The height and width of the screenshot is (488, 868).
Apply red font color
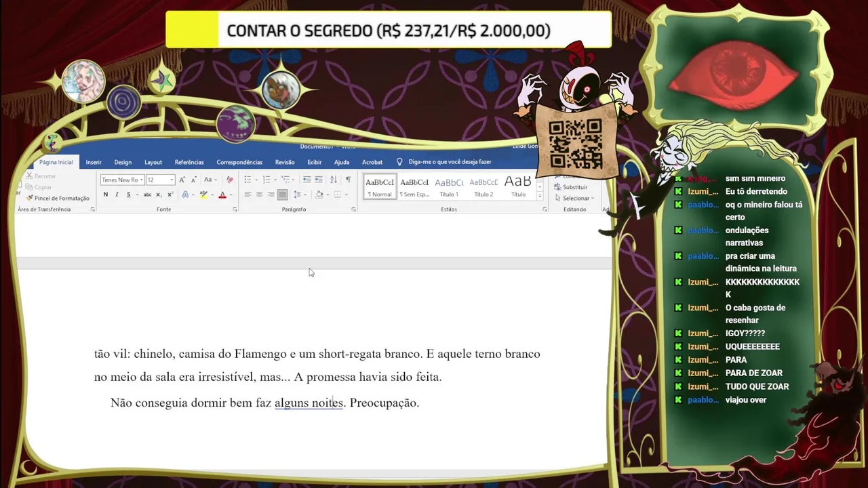[x=222, y=195]
